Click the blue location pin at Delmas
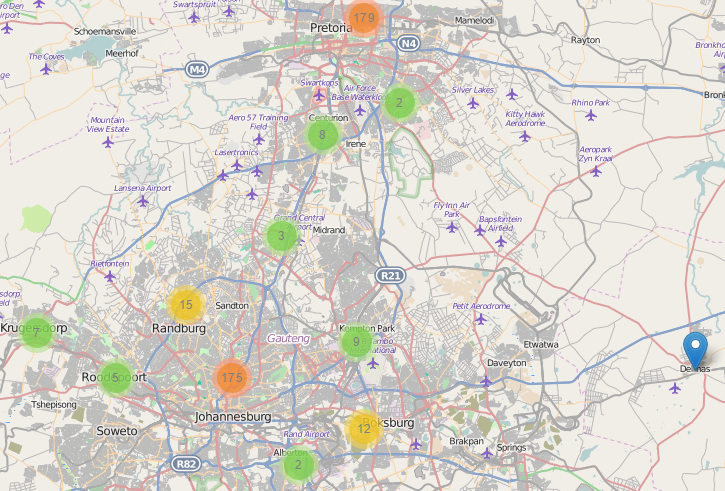 point(695,352)
